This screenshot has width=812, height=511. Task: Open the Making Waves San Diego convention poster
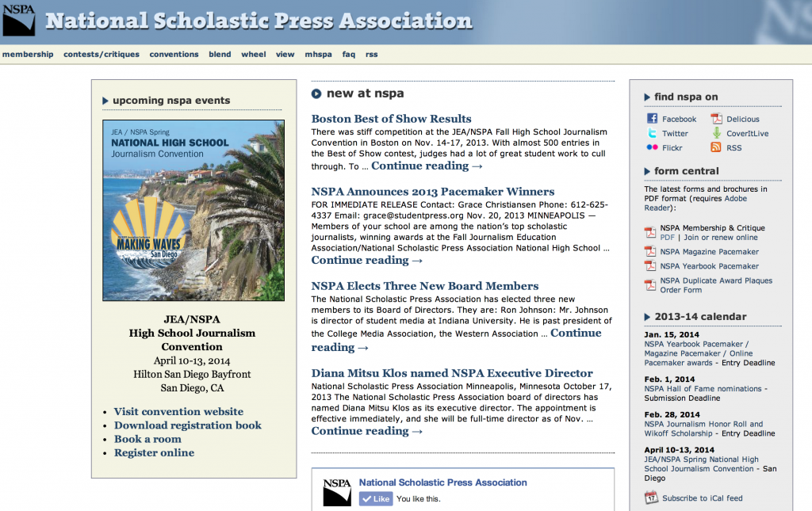[193, 211]
